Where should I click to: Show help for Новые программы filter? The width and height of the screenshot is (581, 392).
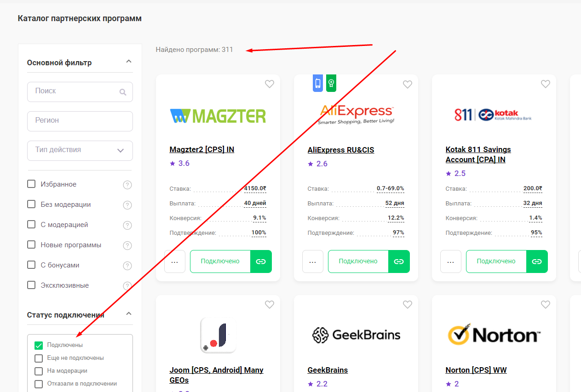click(127, 245)
